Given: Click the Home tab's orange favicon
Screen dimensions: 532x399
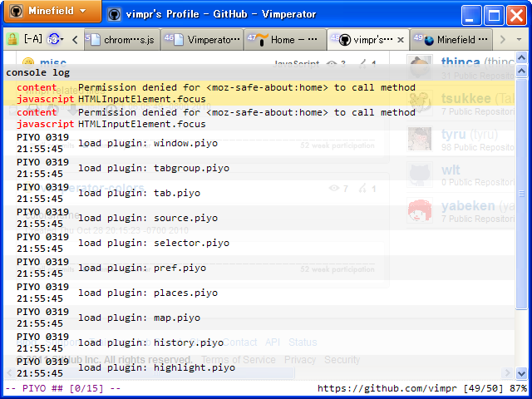Looking at the screenshot, I should click(262, 40).
